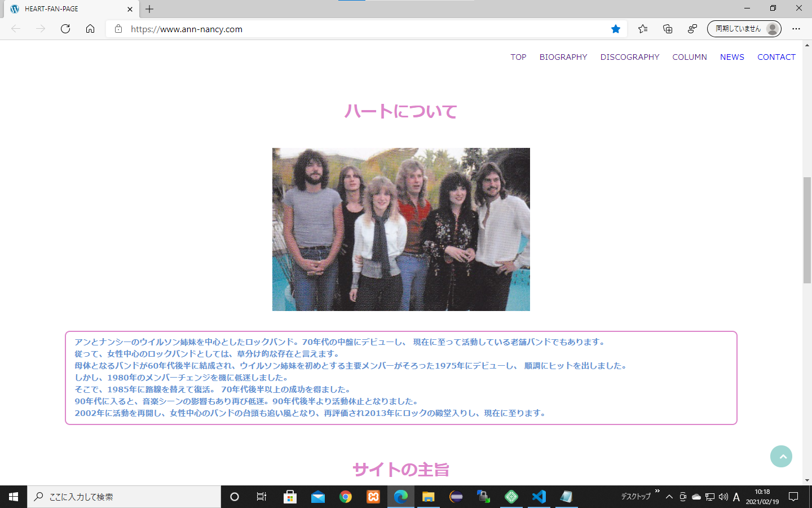
Task: Launch Visual Studio Code from the taskbar
Action: tap(539, 497)
